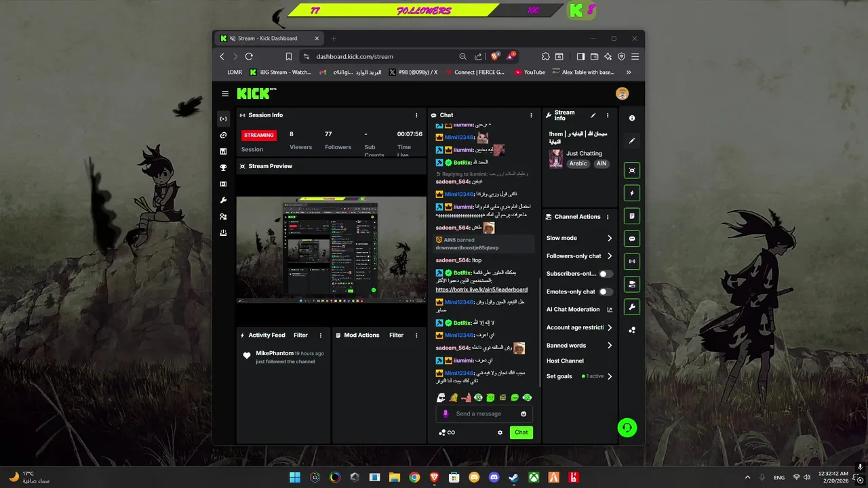The image size is (868, 488).
Task: Open a new browser tab
Action: 333,39
